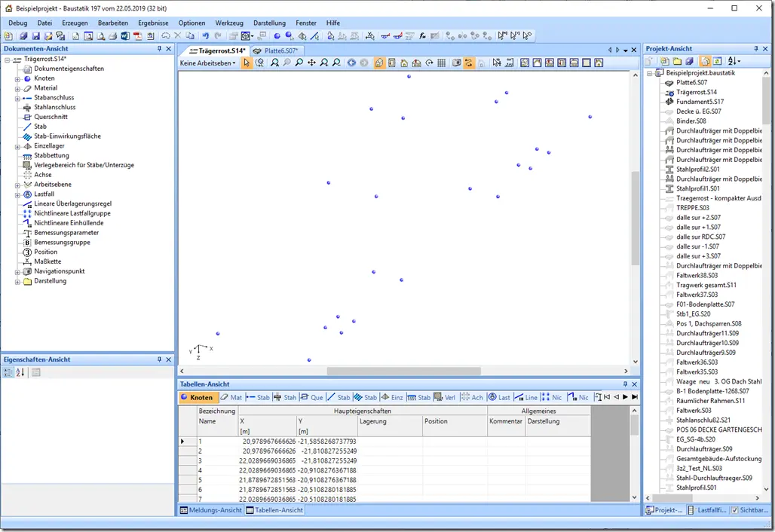The image size is (775, 532).
Task: Switch to the Platte6.S07 document tab
Action: (276, 50)
